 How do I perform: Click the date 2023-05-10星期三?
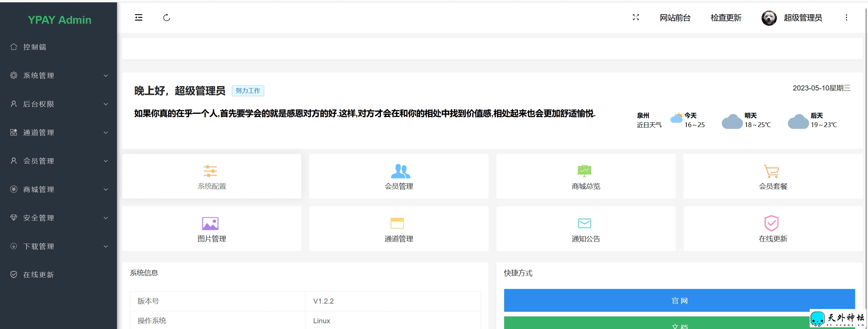[x=822, y=88]
